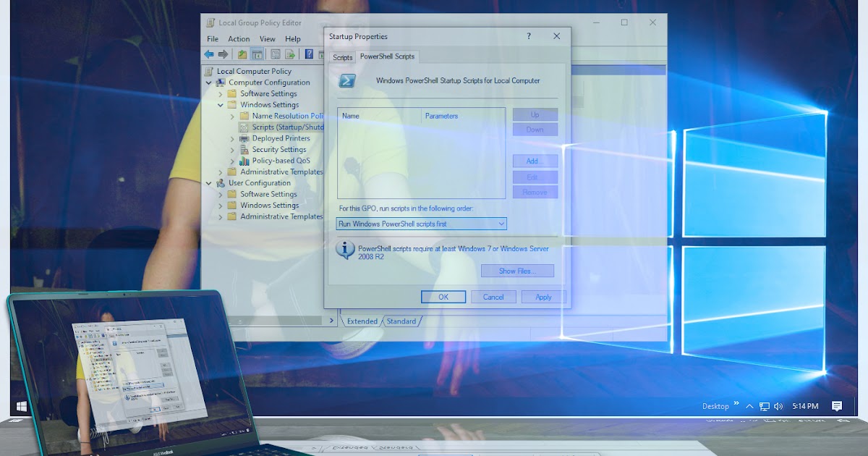Open the Action menu

click(239, 38)
